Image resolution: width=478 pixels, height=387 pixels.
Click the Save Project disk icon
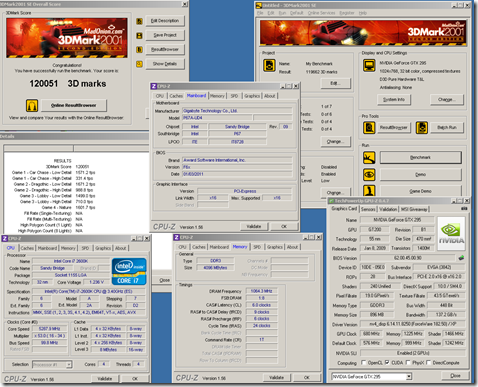139,35
